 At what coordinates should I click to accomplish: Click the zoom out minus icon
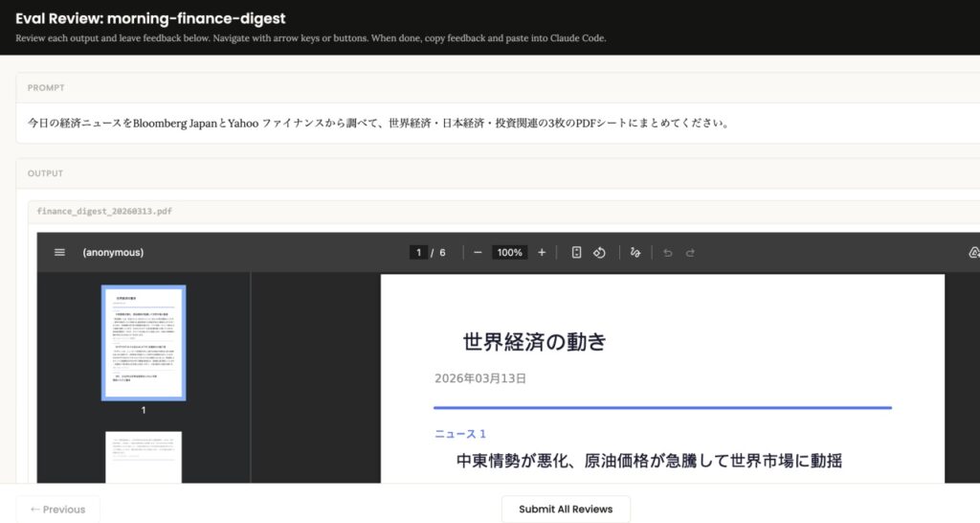(478, 252)
